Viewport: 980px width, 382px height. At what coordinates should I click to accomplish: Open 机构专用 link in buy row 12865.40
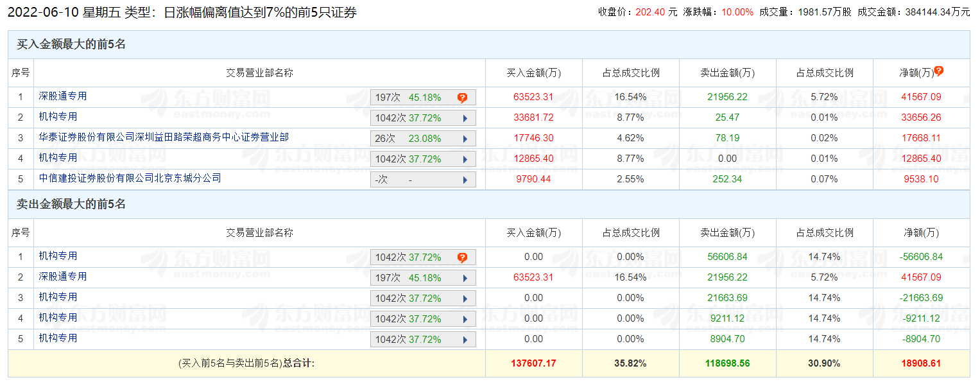(x=58, y=158)
